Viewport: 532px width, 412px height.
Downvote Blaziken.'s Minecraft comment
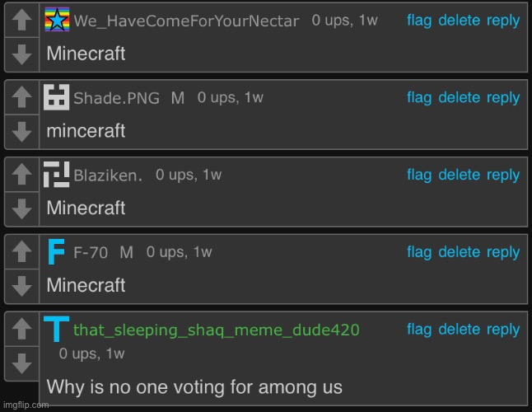click(21, 208)
